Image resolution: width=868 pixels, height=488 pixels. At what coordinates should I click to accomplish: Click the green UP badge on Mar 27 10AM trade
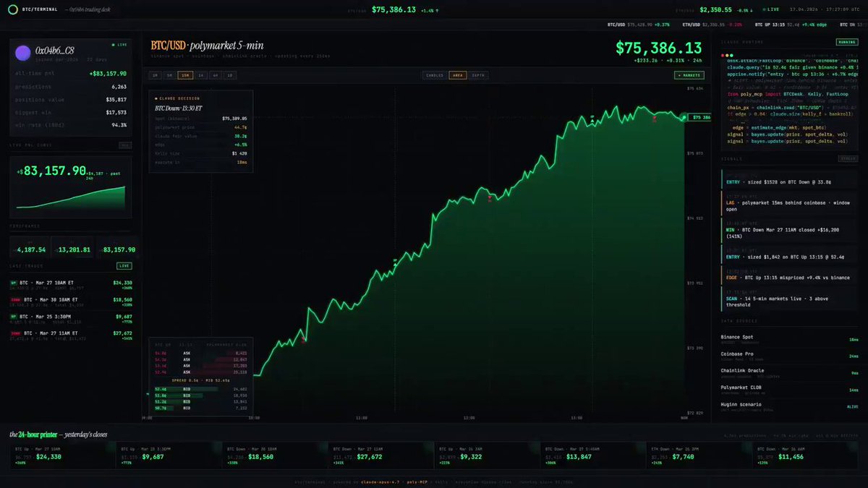coord(14,283)
